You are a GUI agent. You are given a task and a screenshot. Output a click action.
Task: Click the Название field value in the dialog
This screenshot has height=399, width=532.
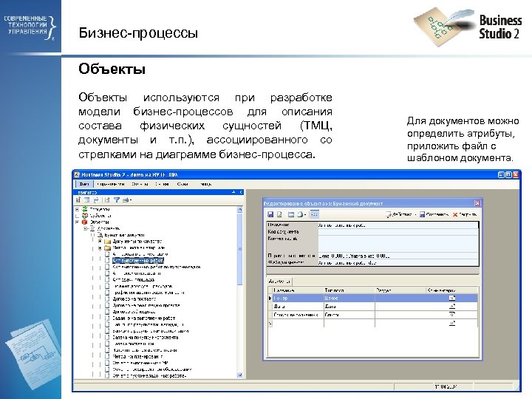coord(398,225)
